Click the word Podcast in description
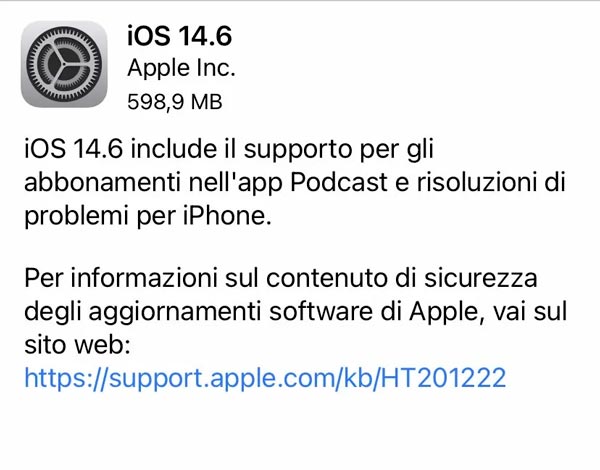Viewport: 600px width, 470px height. (339, 182)
